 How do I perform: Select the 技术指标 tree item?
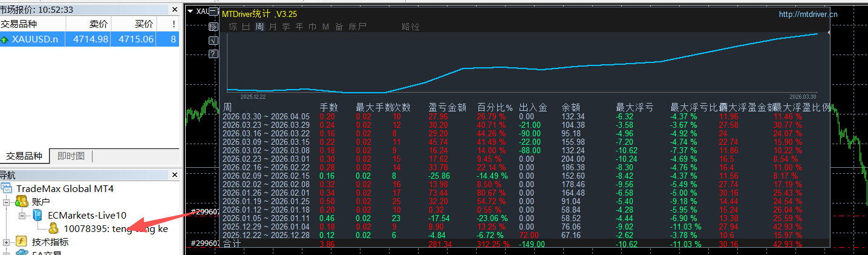[50, 242]
